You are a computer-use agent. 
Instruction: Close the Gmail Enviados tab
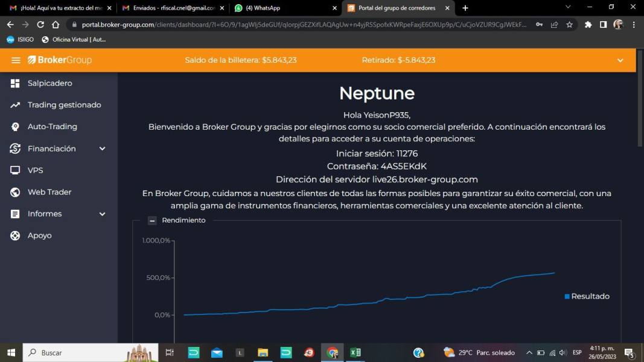point(222,8)
